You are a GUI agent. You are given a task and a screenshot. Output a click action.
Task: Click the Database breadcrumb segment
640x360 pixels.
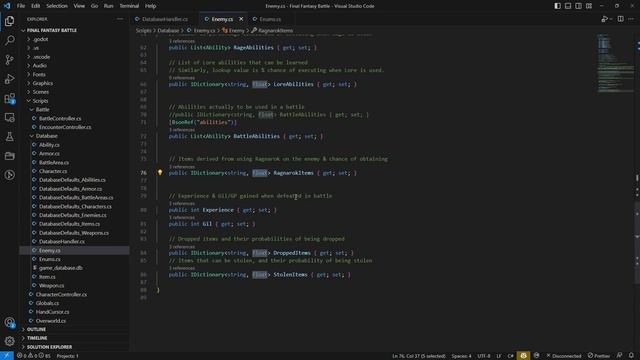tap(168, 31)
